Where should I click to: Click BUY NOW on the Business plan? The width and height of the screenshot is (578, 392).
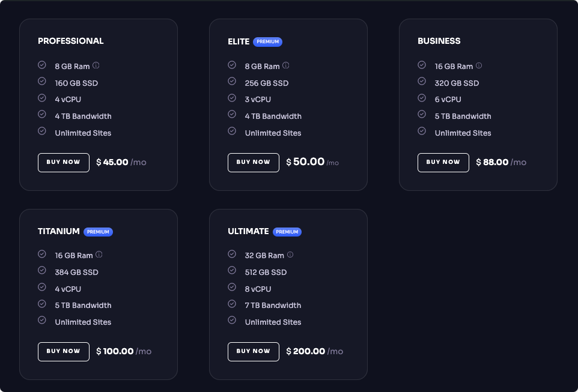point(443,162)
